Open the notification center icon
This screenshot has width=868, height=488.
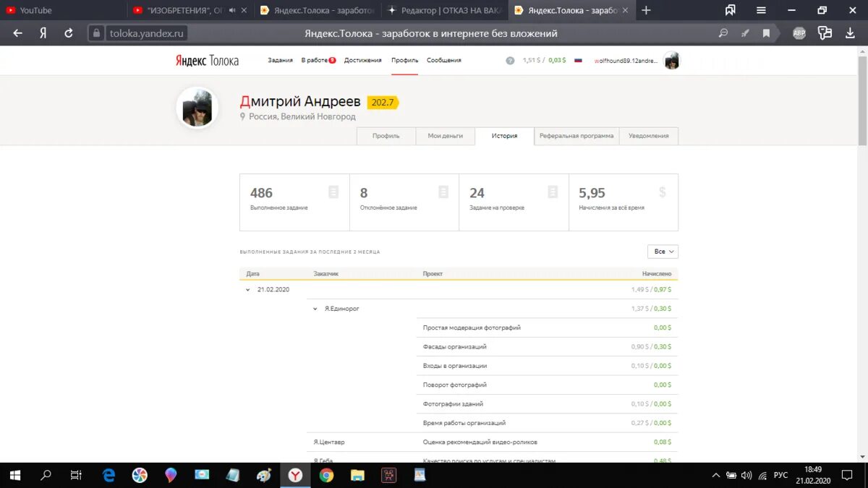[846, 475]
